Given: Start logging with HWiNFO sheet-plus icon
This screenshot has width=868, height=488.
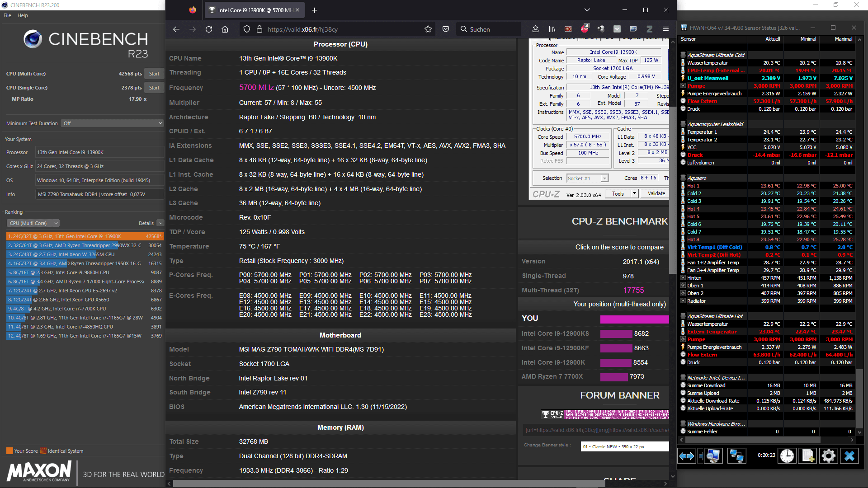Looking at the screenshot, I should 808,456.
